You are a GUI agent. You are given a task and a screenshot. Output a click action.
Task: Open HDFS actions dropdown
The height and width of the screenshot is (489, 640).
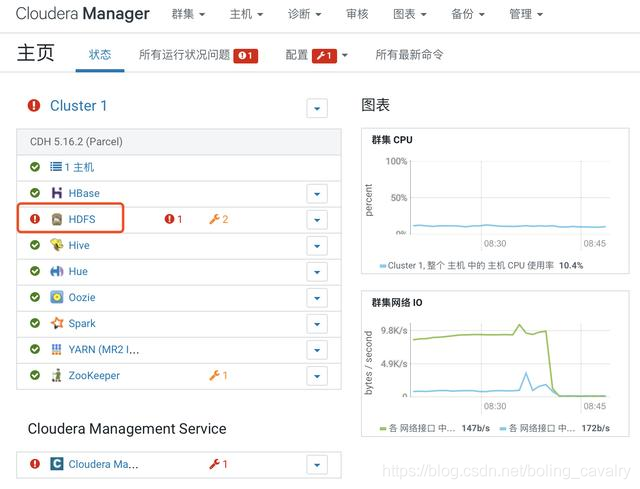[x=317, y=220]
